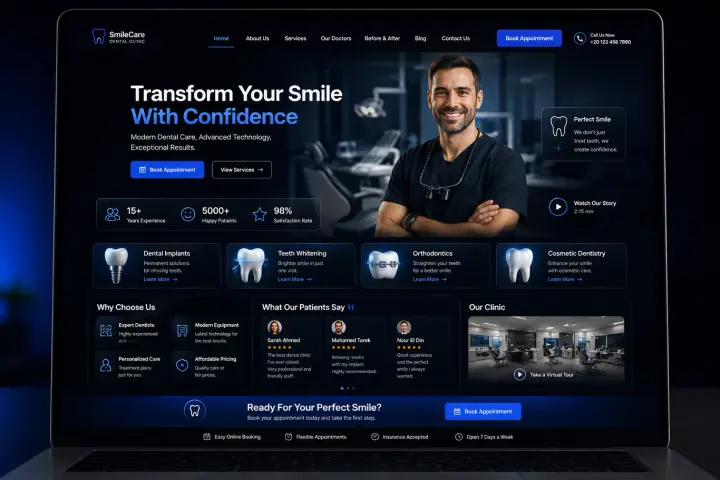Click Nour El Din's avatar photo
The height and width of the screenshot is (480, 720).
point(404,327)
